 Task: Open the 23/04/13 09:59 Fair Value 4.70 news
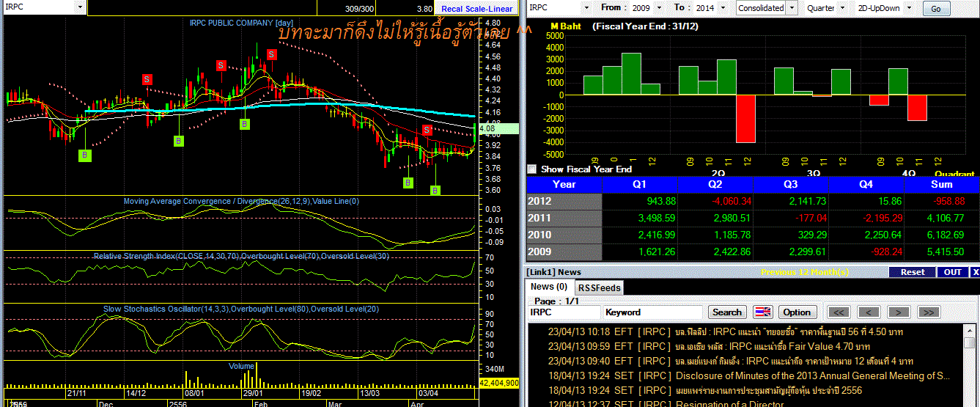point(746,346)
